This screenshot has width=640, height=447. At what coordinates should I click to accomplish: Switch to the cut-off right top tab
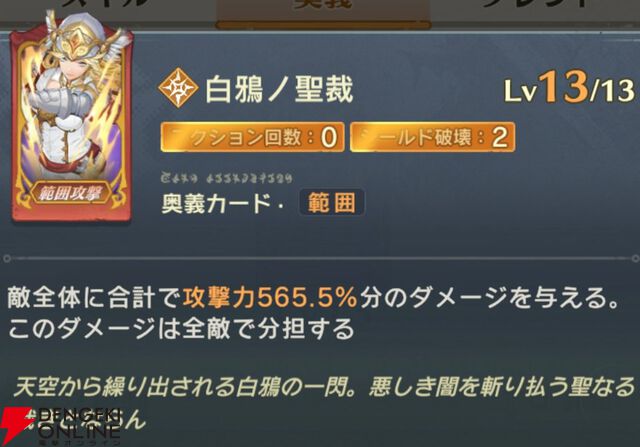tap(535, 5)
